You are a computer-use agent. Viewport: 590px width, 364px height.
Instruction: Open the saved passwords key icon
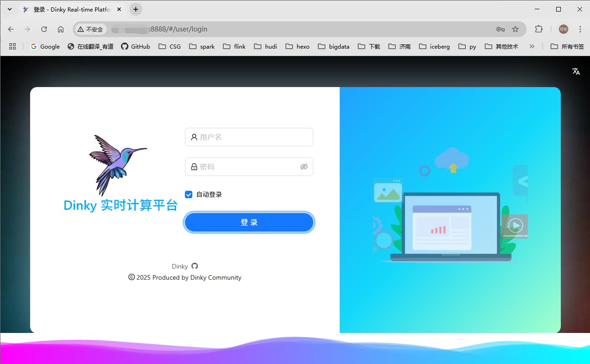(x=501, y=29)
